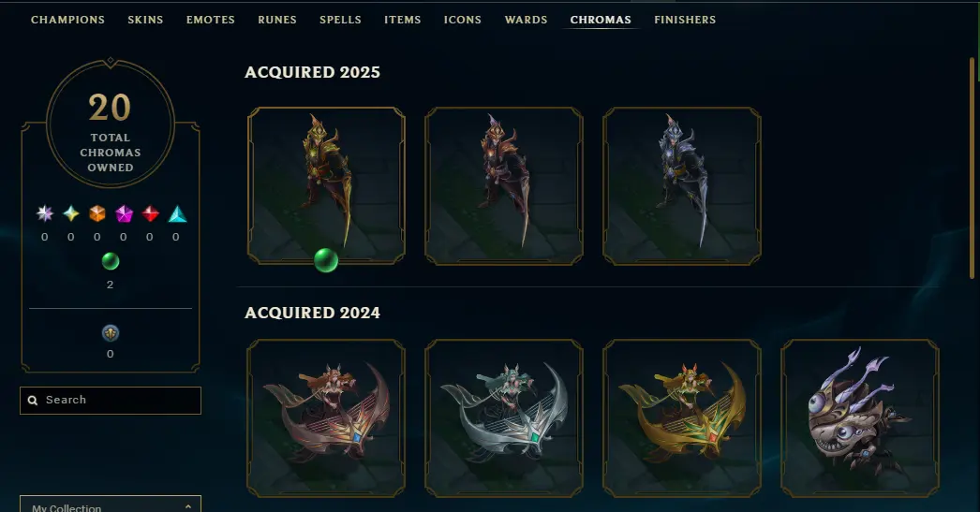Viewport: 980px width, 512px height.
Task: Click the yellow-teal diamond gem icon
Action: click(x=71, y=214)
